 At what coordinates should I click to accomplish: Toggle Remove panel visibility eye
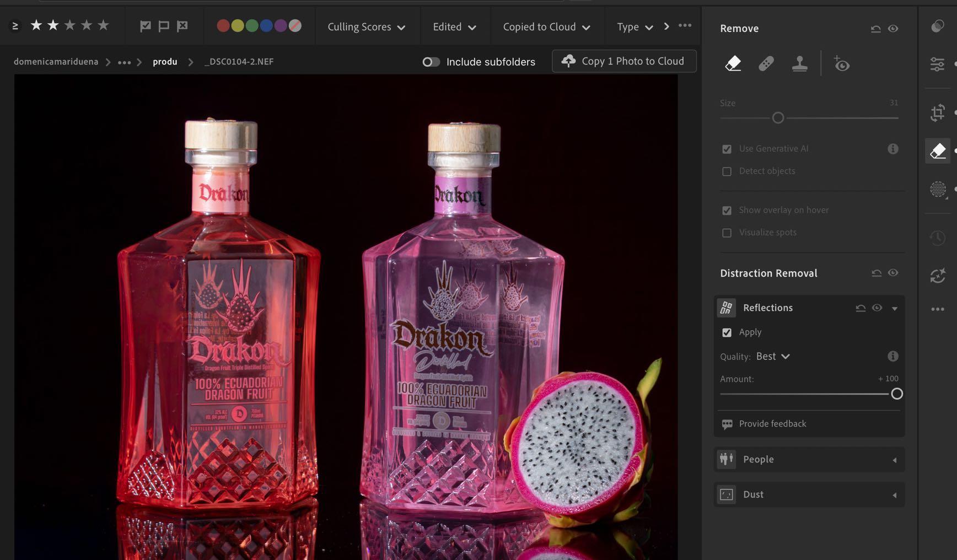(893, 29)
